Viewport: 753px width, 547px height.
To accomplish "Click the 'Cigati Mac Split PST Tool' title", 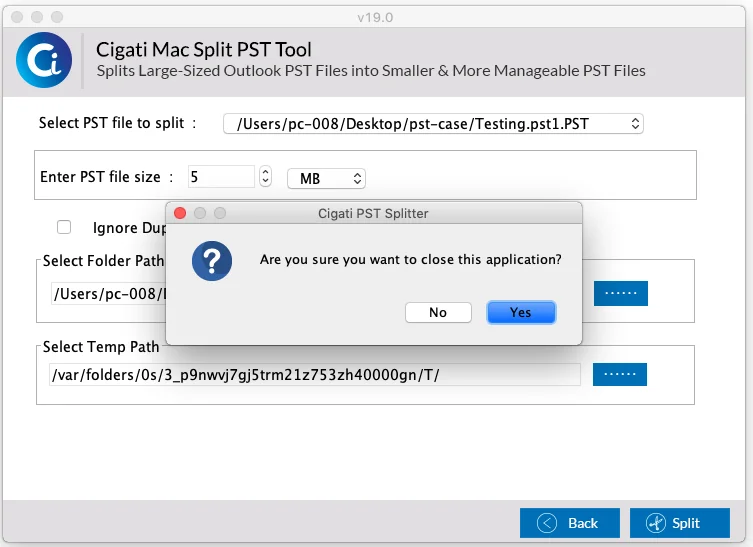I will coord(204,49).
